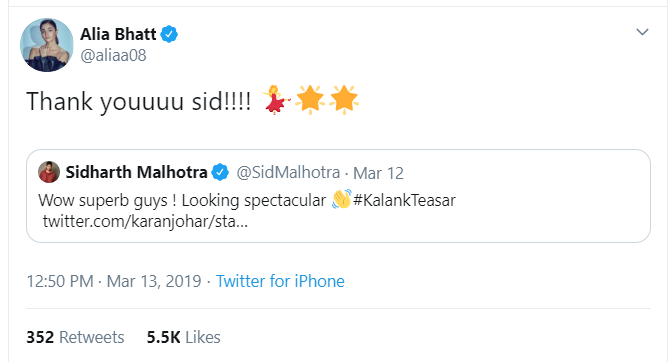Open the tweet options chevron menu
Screen dimensions: 672x362
[x=642, y=32]
